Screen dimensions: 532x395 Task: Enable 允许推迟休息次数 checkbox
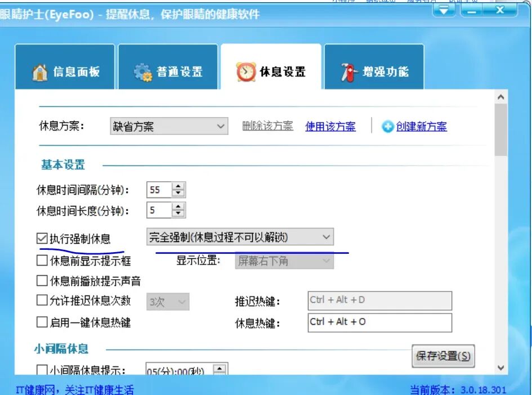(42, 300)
